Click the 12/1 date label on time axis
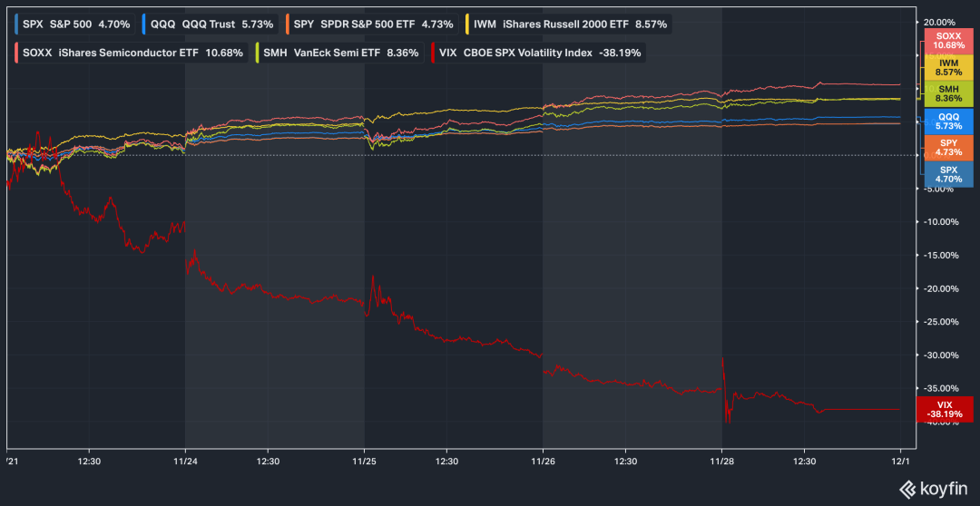 [900, 461]
